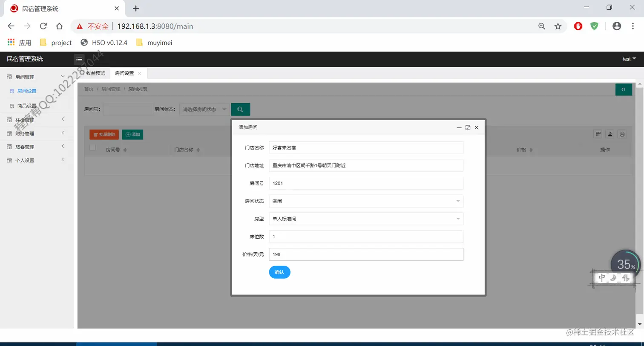Click the 门店地址 input field
644x346 pixels.
point(366,165)
